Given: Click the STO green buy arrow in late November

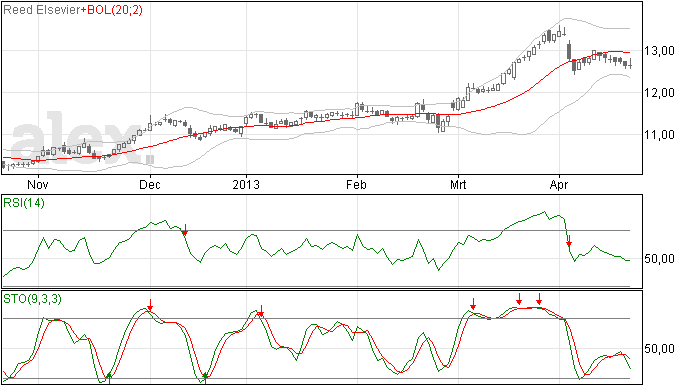Looking at the screenshot, I should point(109,378).
